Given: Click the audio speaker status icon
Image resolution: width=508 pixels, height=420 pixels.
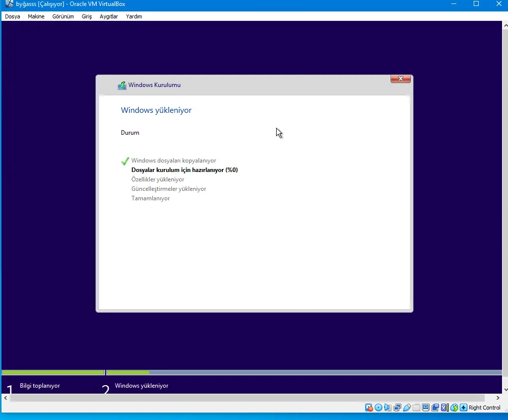Looking at the screenshot, I should (388, 408).
